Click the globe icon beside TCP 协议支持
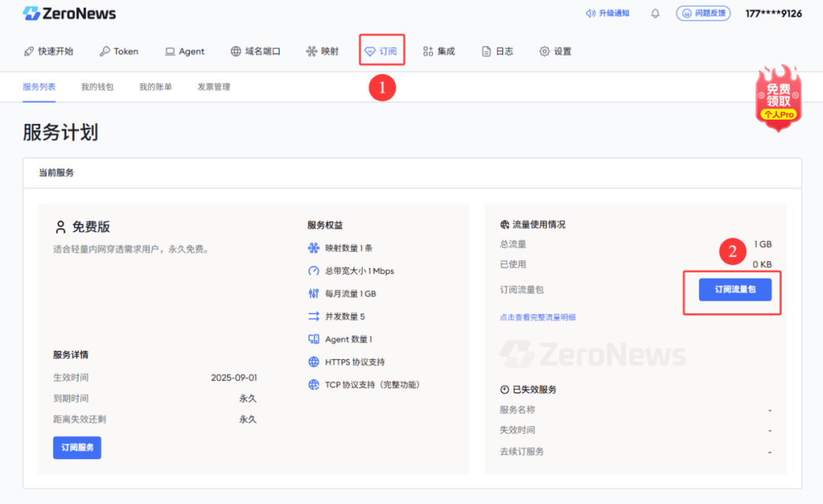This screenshot has width=823, height=504. pos(313,384)
